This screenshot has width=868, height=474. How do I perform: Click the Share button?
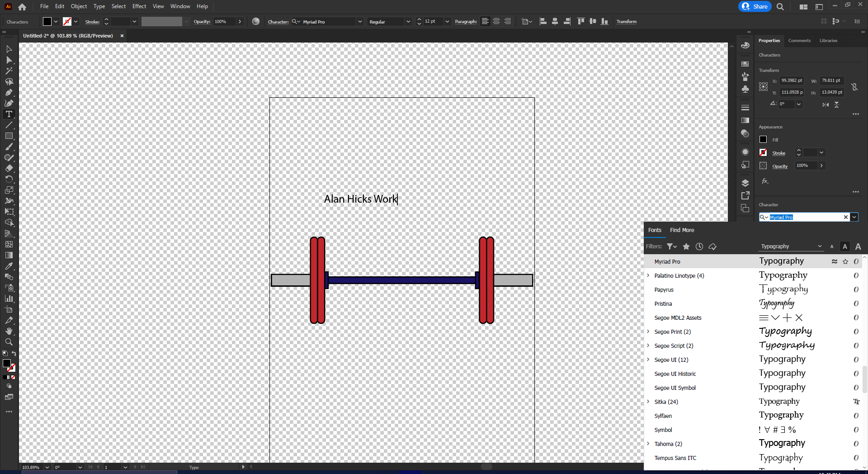(x=754, y=6)
